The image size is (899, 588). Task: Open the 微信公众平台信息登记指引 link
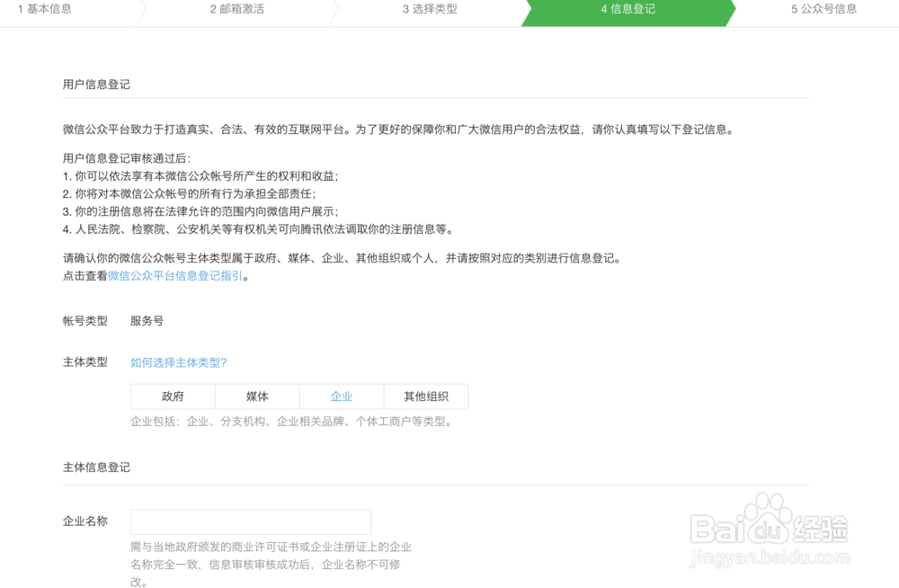point(175,276)
